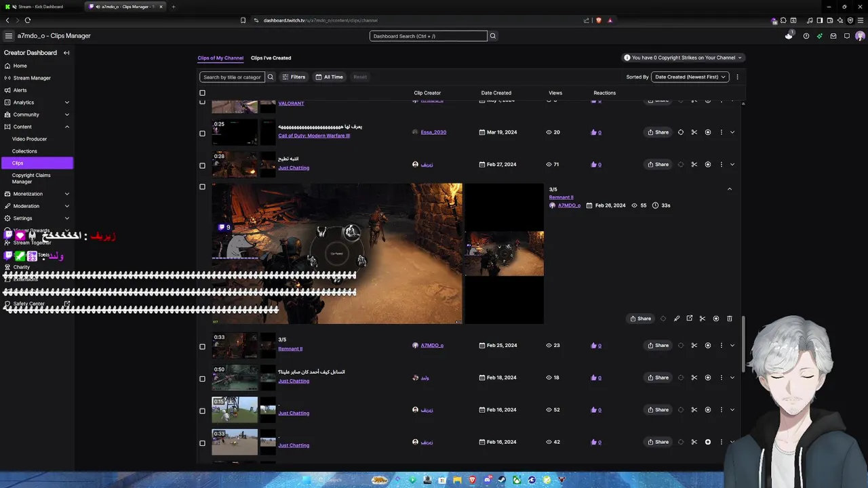Select the Mar 19, 2024 clip checkbox
This screenshot has width=868, height=488.
click(x=202, y=134)
